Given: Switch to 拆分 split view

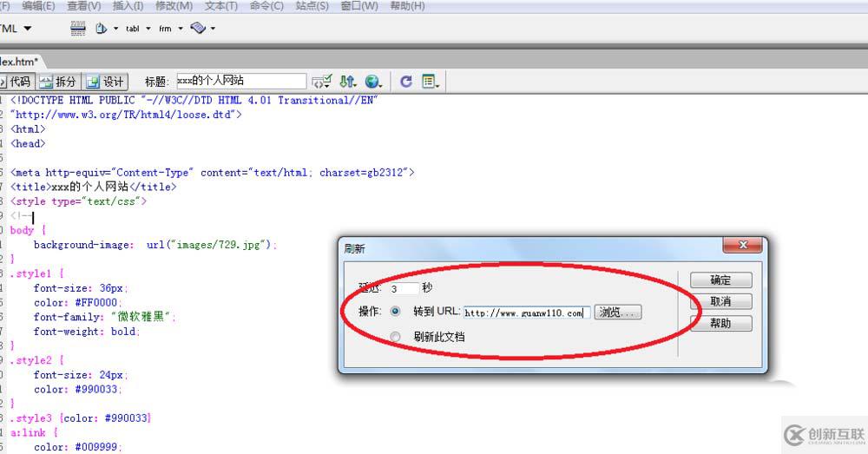Looking at the screenshot, I should coord(59,82).
